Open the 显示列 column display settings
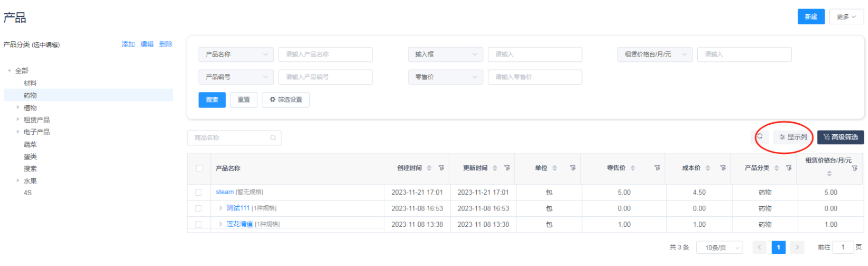This screenshot has width=868, height=266. pos(793,137)
